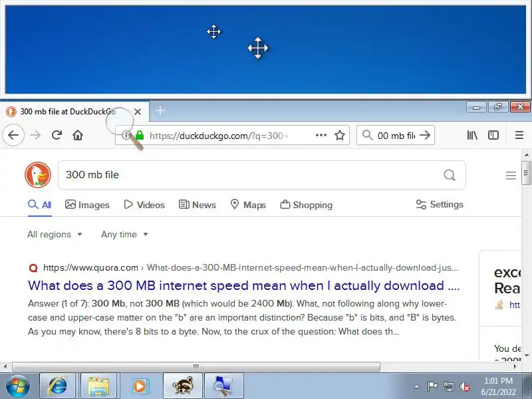This screenshot has width=532, height=399.
Task: Toggle the Firefox sidebar view
Action: coord(493,135)
